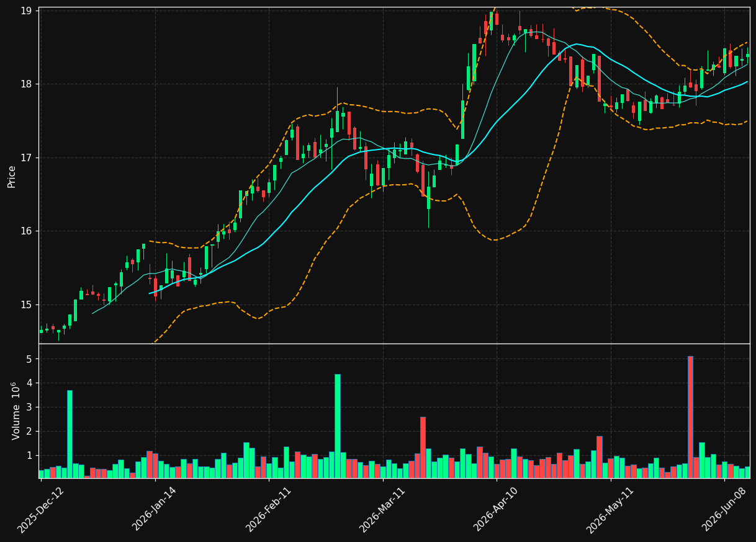Click the green volume bar peaking above 4
The height and width of the screenshot is (542, 756).
338,426
